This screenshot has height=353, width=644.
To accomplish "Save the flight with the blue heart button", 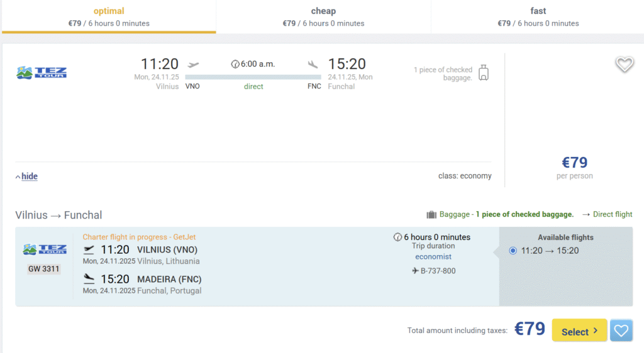I will [621, 330].
